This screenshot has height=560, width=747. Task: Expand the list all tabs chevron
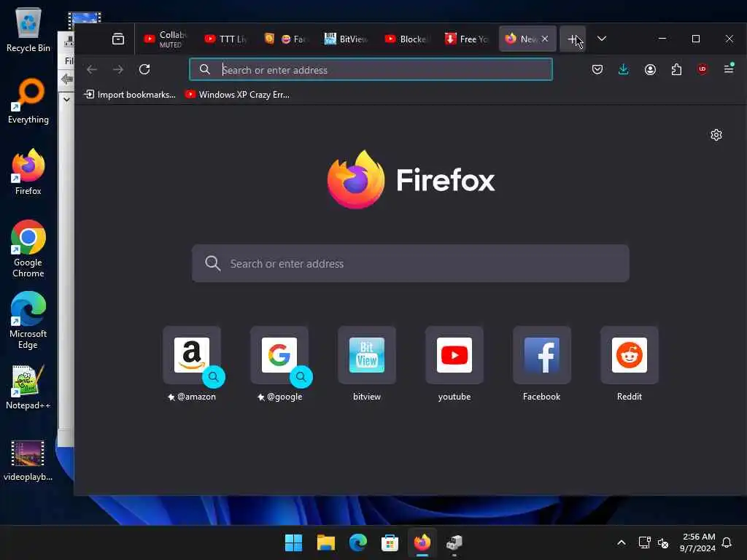click(602, 39)
